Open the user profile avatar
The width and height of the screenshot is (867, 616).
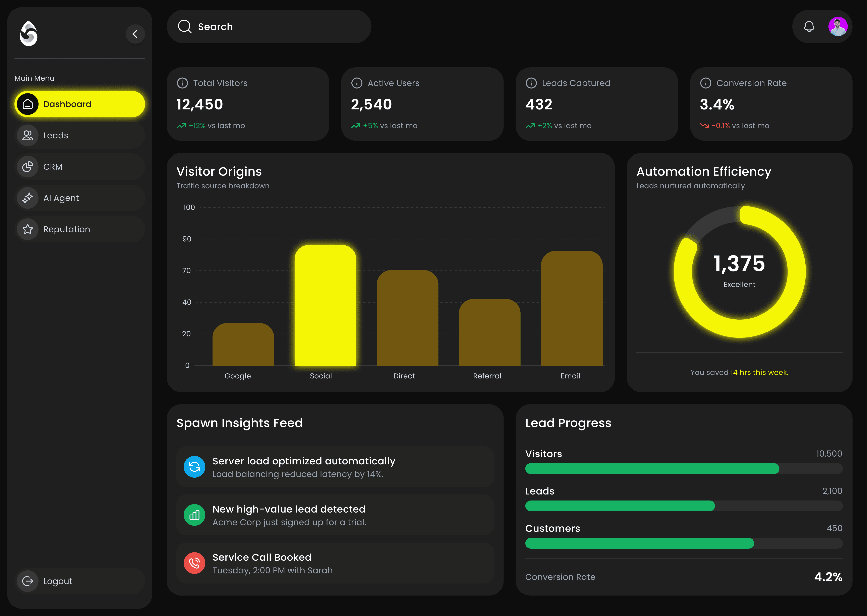tap(837, 26)
